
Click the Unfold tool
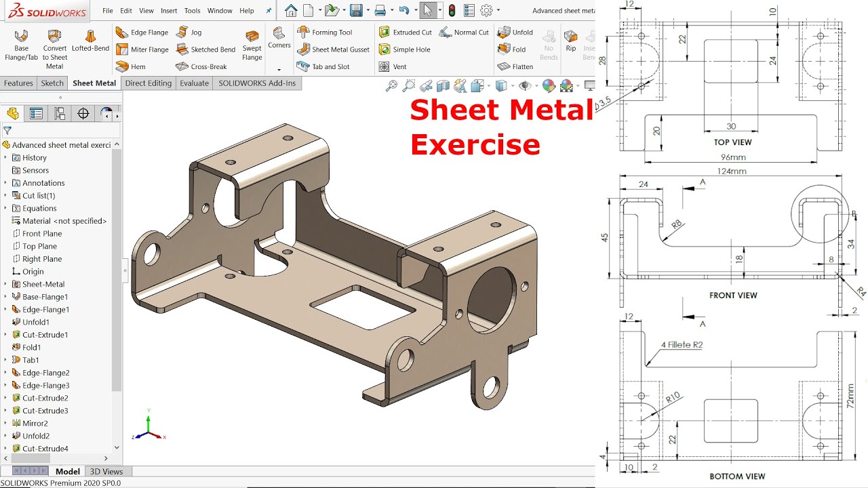pos(515,33)
